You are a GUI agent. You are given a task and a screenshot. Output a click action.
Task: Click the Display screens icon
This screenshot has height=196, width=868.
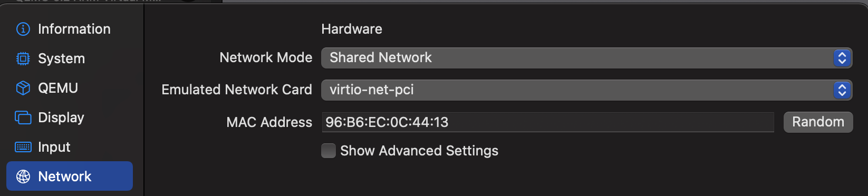tap(23, 117)
